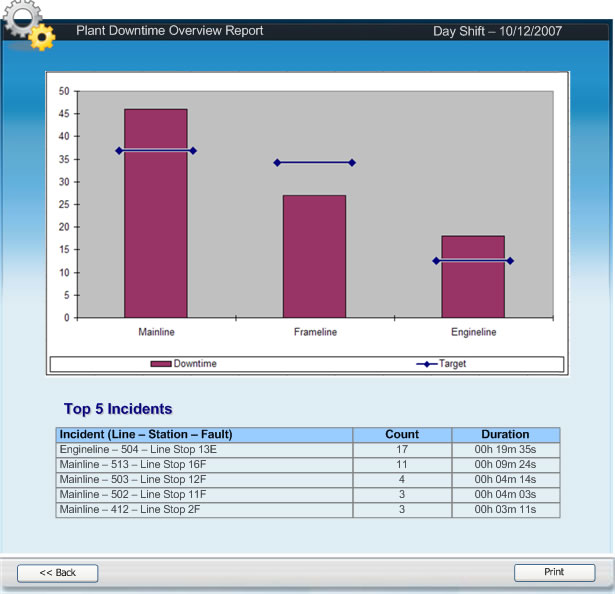Click the Top 5 Incidents heading
615x594 pixels.
pos(118,409)
